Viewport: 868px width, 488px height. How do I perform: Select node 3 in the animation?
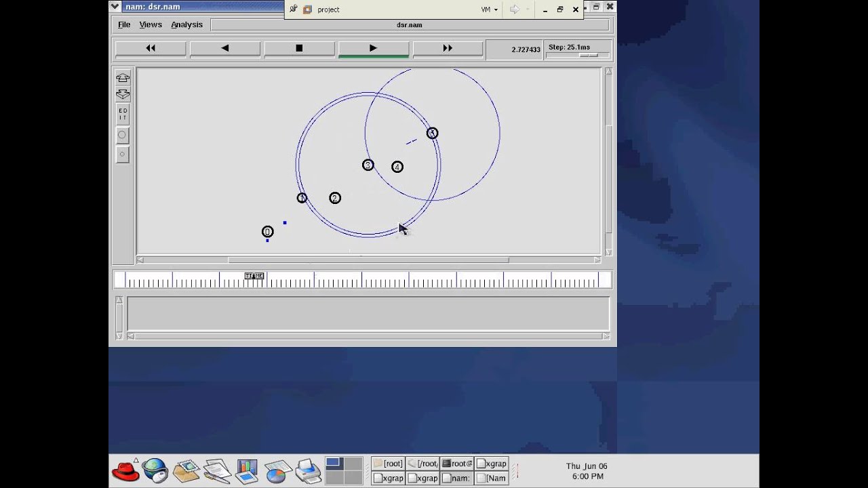pyautogui.click(x=368, y=165)
